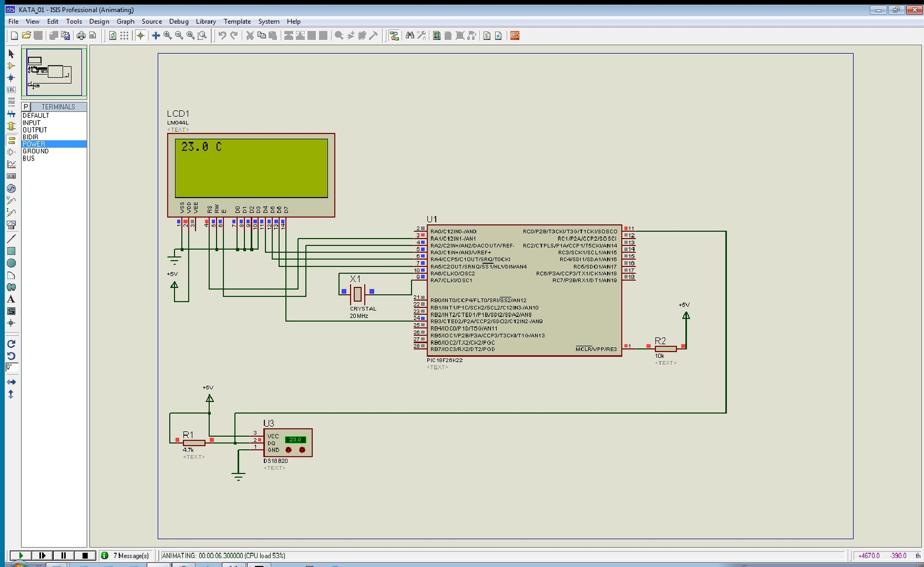Click the zoom in magnifier icon
924x567 pixels.
pos(167,35)
